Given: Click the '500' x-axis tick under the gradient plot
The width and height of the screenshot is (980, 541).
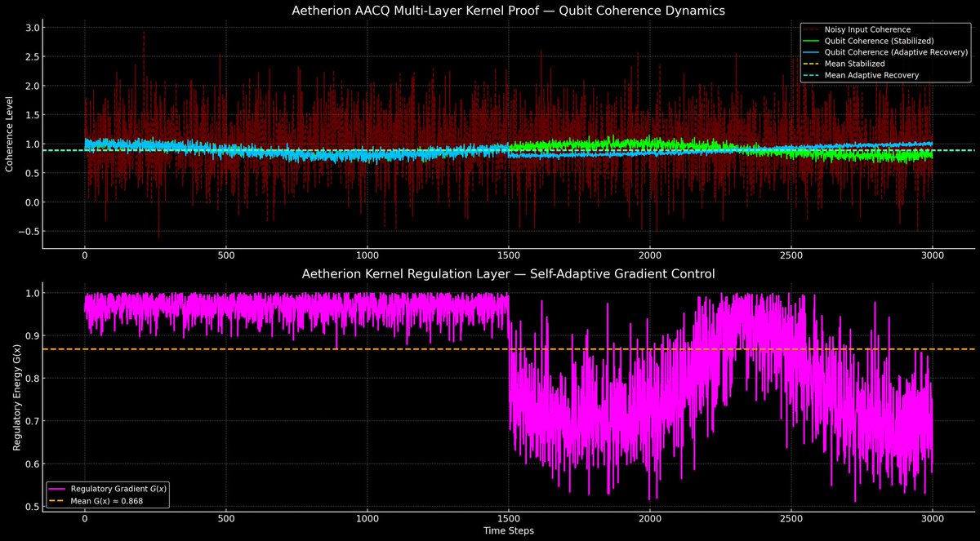Looking at the screenshot, I should [226, 517].
